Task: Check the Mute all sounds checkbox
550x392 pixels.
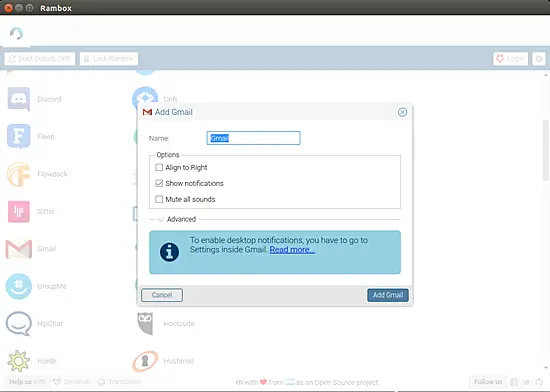Action: [x=159, y=199]
